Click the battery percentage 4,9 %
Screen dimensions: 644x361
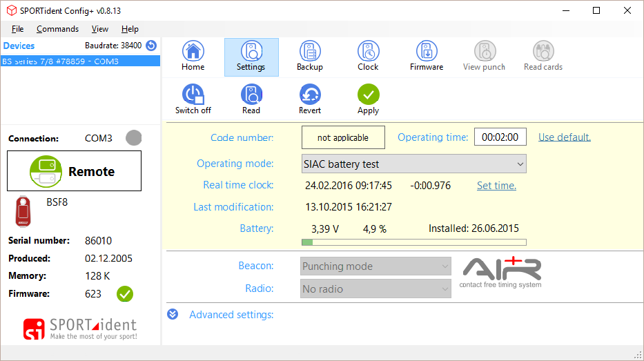(x=375, y=228)
